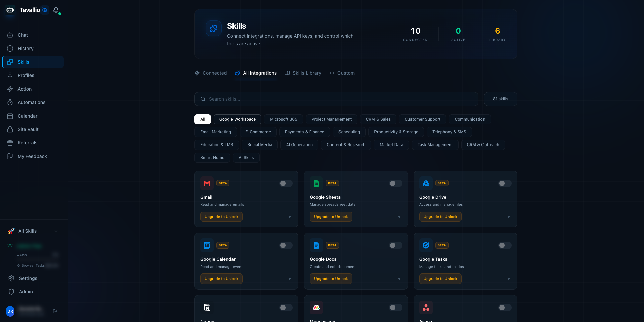Switch on Google Tasks
The height and width of the screenshot is (322, 644).
point(505,245)
